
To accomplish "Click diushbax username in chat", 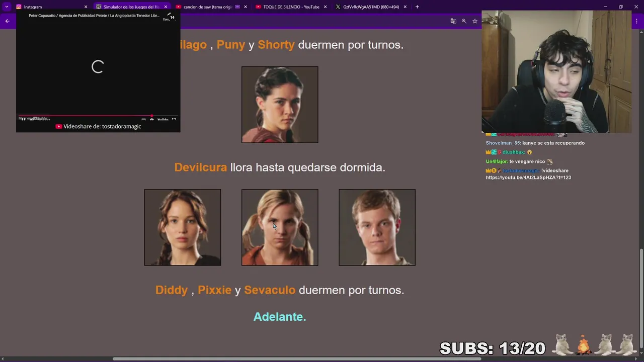I will pyautogui.click(x=513, y=152).
